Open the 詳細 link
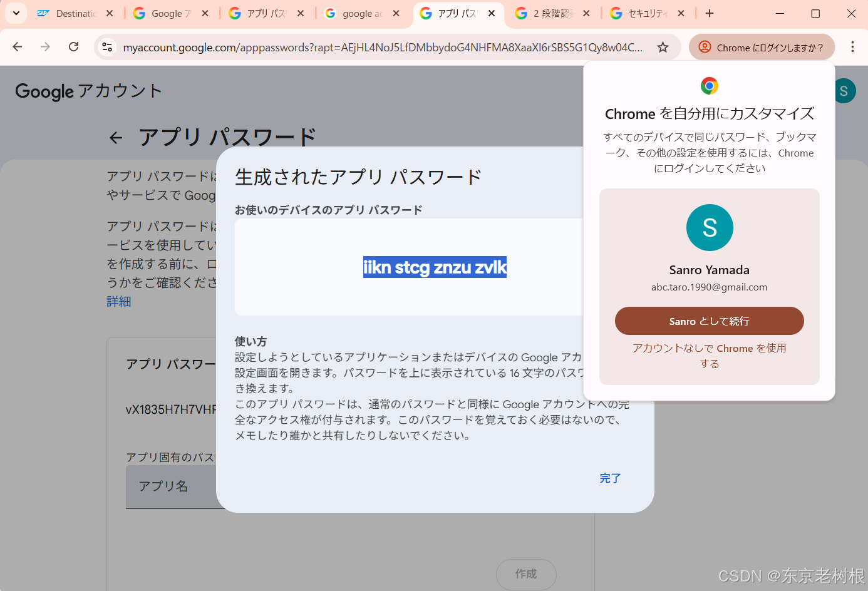 [119, 302]
